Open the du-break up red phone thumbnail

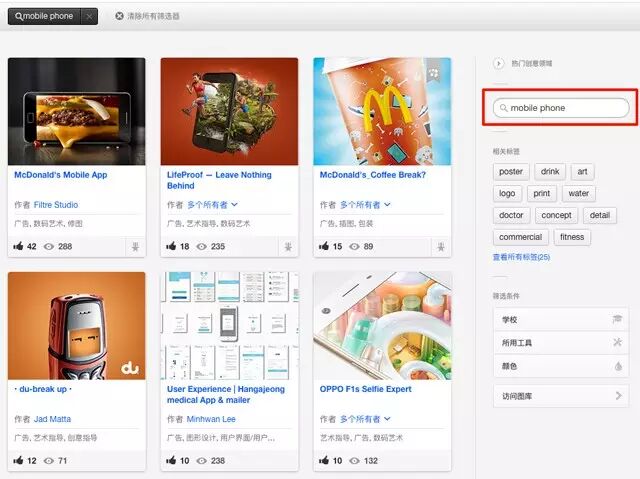76,326
